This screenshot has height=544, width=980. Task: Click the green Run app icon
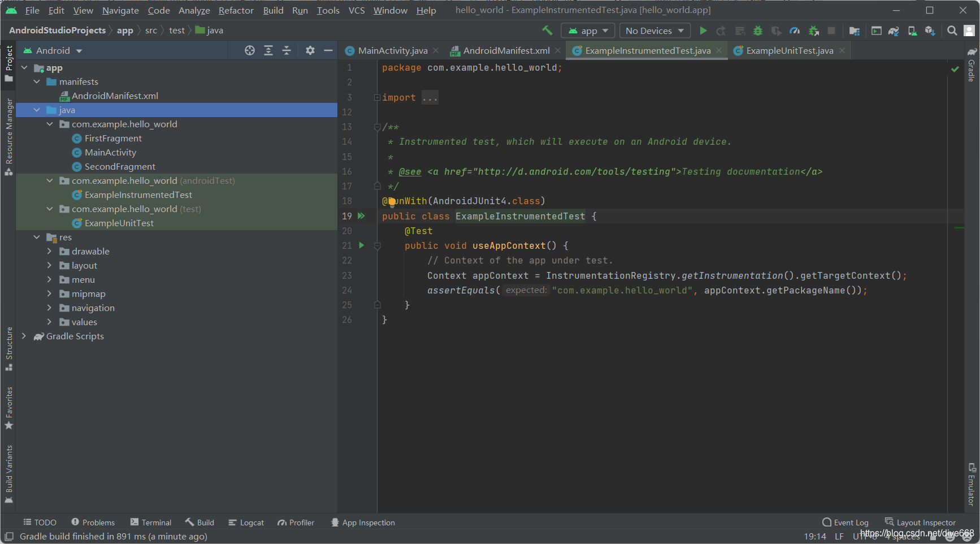pyautogui.click(x=703, y=31)
